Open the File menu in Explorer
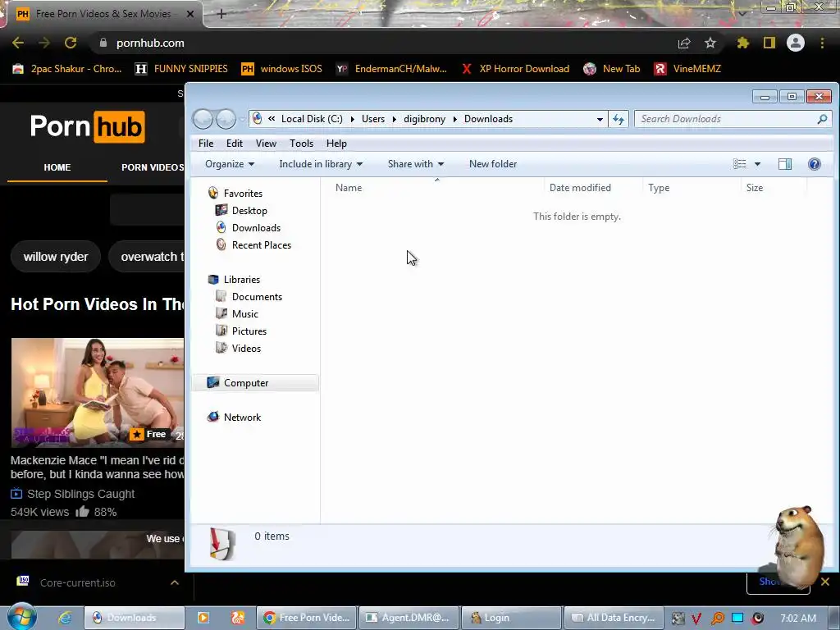Image resolution: width=840 pixels, height=630 pixels. click(206, 144)
